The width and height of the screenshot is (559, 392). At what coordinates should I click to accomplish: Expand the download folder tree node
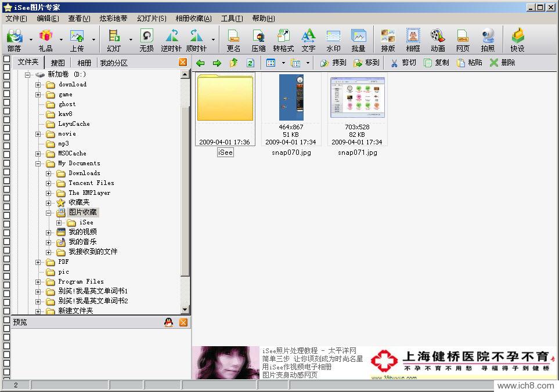coord(38,85)
